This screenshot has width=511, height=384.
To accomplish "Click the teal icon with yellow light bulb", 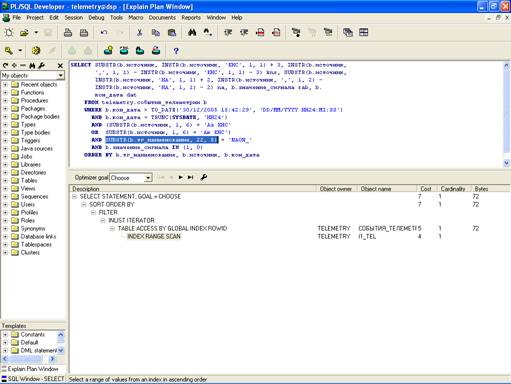I will (108, 51).
